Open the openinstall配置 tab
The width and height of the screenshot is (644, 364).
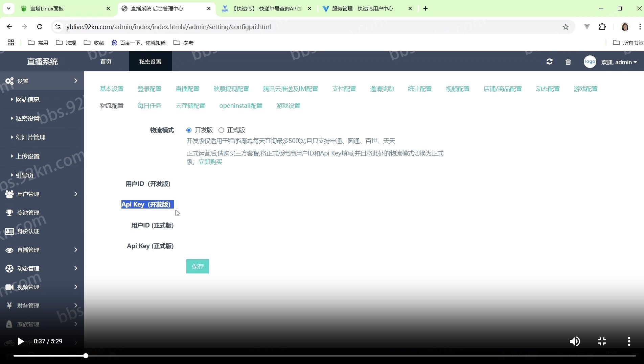[241, 106]
